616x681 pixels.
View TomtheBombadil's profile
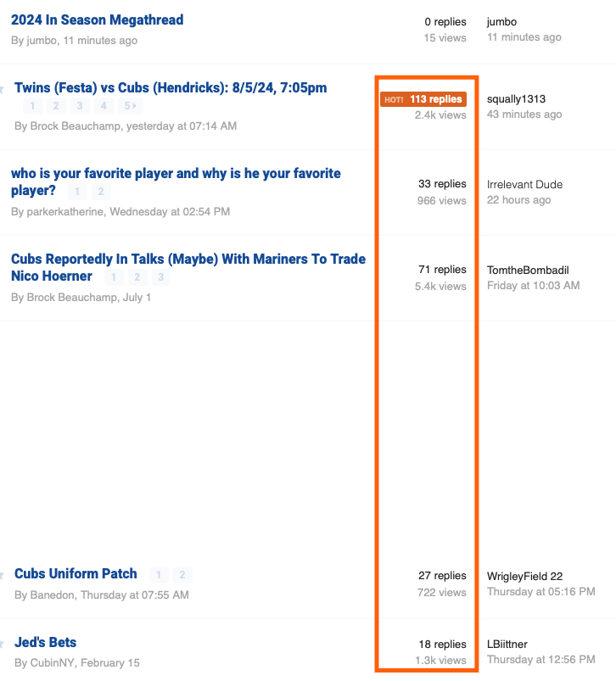click(528, 270)
